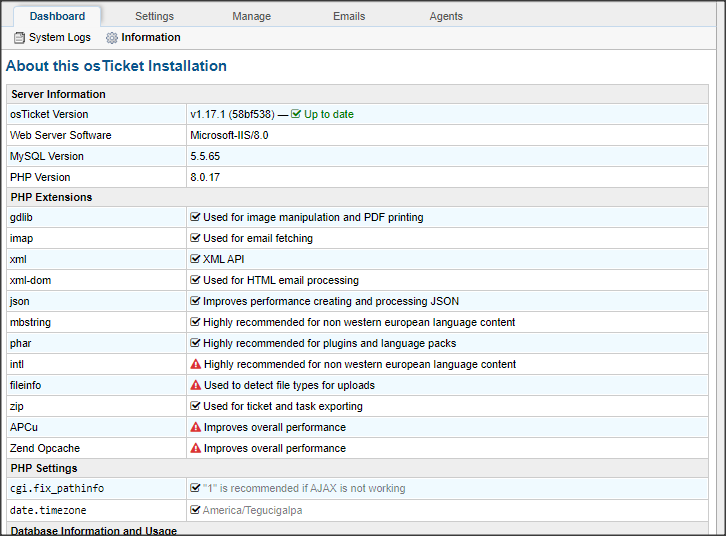
Task: Switch to the Settings tab
Action: click(x=154, y=17)
